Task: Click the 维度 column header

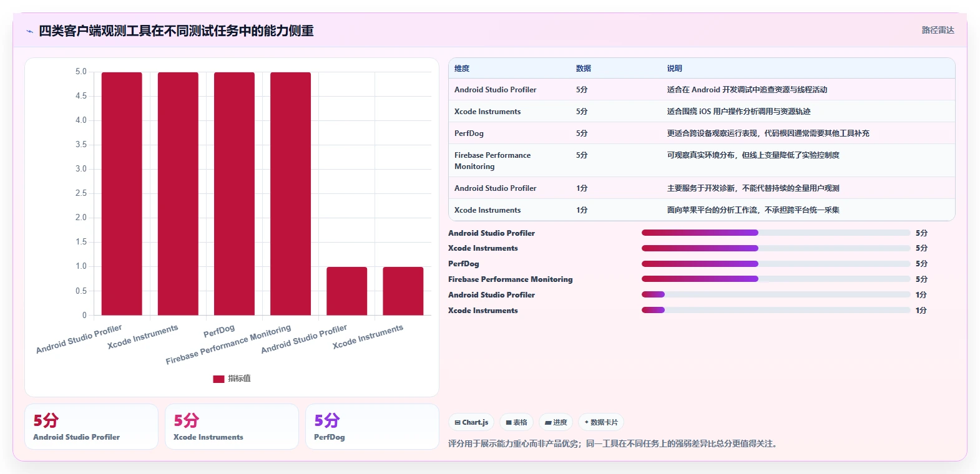Action: click(462, 69)
